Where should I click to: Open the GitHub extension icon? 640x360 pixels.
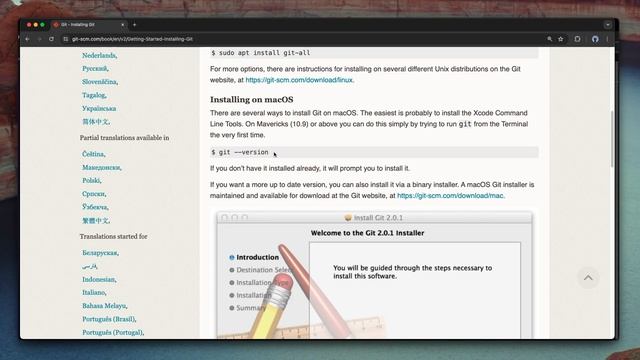tap(595, 39)
